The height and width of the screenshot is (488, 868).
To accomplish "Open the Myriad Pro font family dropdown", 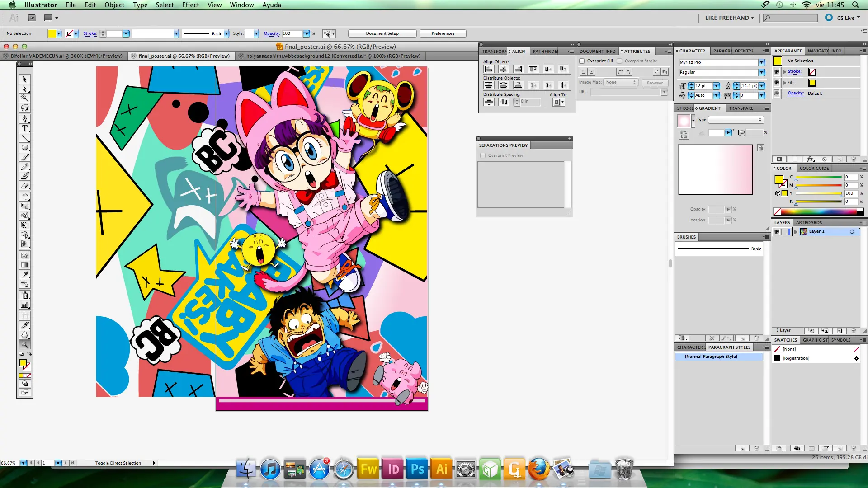I will click(762, 62).
